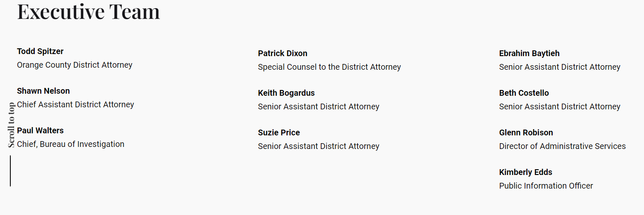The image size is (644, 215).
Task: Select the name Todd Spitzer
Action: pyautogui.click(x=40, y=51)
